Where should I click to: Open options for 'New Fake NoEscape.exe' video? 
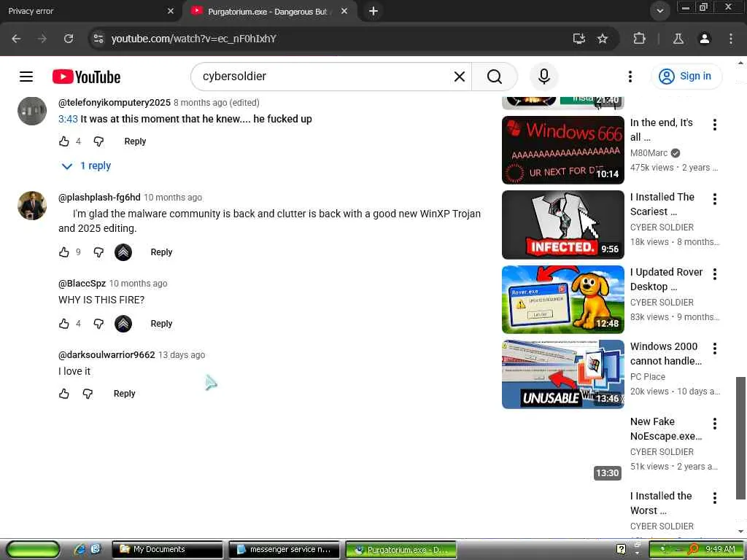pos(715,424)
